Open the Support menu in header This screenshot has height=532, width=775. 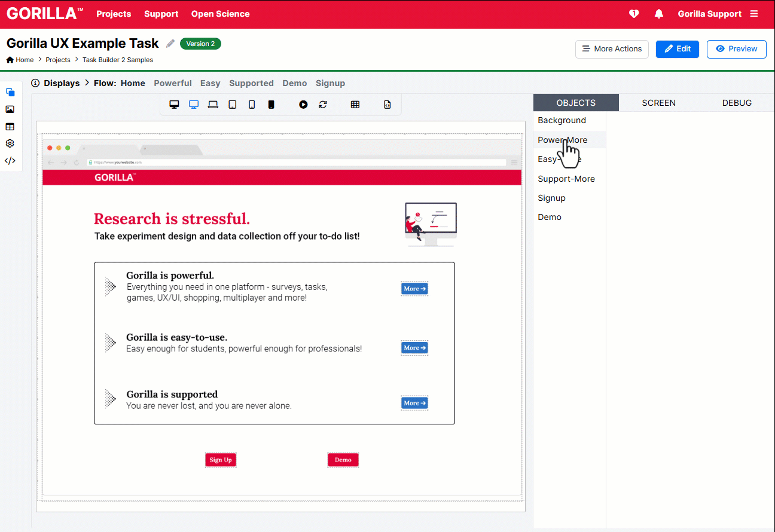pos(161,14)
